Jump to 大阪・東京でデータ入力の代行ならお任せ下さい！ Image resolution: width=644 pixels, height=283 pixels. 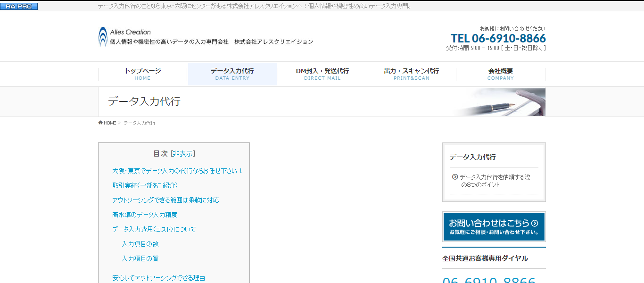click(x=178, y=171)
